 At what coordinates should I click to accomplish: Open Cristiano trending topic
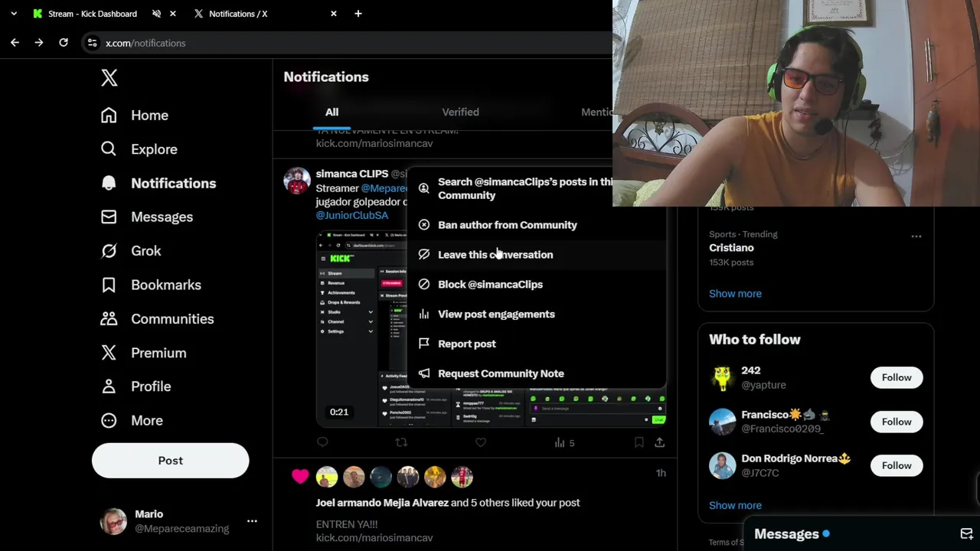coord(731,248)
